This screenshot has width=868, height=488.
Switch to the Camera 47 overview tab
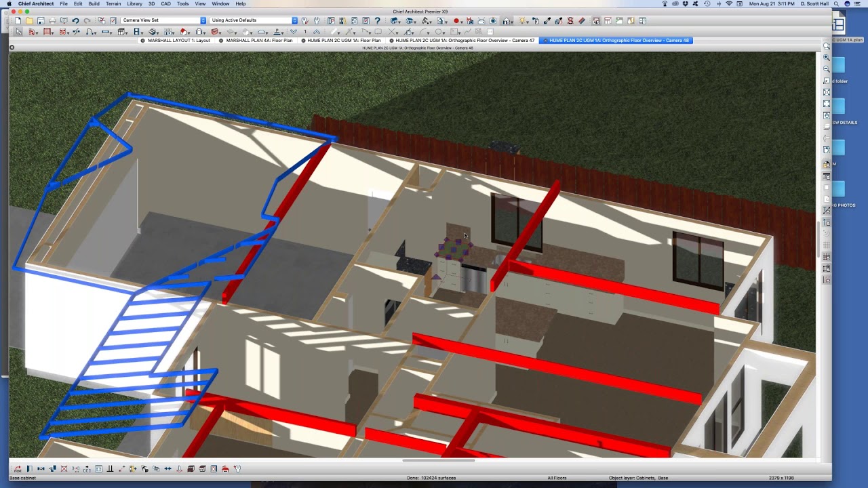pos(465,41)
